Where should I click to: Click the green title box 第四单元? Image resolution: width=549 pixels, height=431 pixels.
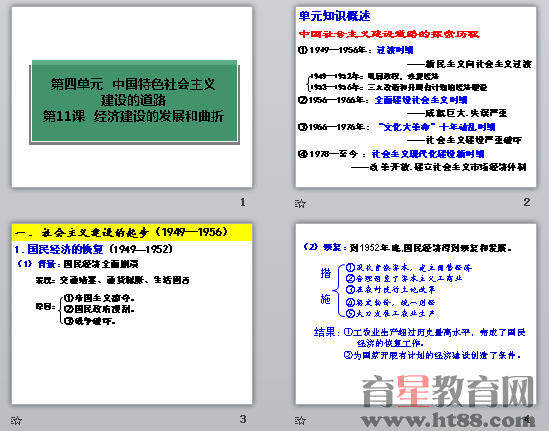click(134, 101)
